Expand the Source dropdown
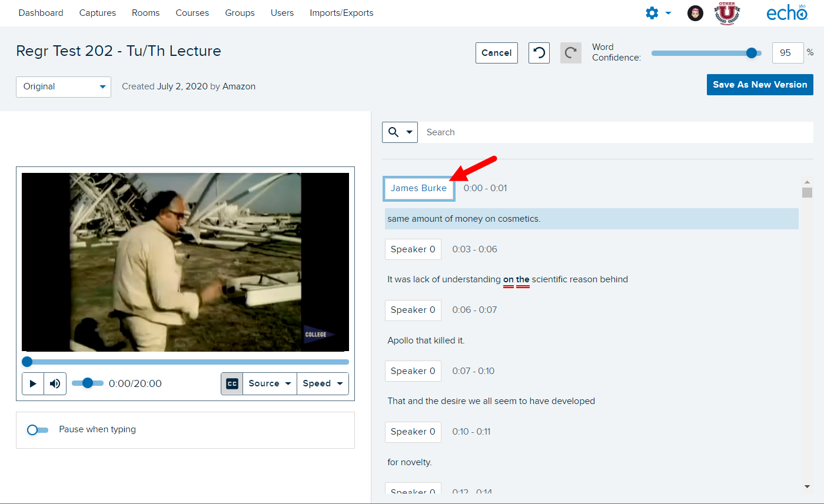This screenshot has width=824, height=504. coord(270,383)
